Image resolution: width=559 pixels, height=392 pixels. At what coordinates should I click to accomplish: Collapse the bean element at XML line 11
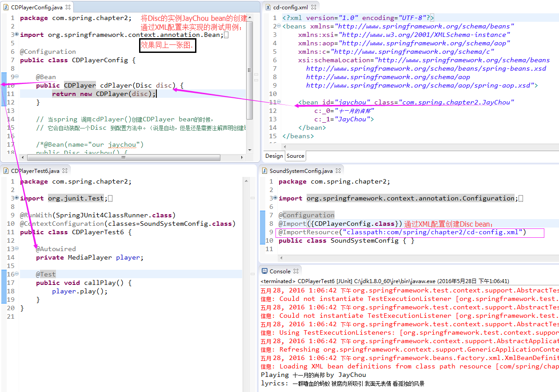coord(279,102)
